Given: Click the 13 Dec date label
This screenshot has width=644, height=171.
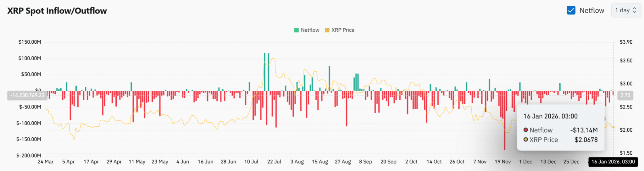Looking at the screenshot, I should (548, 162).
